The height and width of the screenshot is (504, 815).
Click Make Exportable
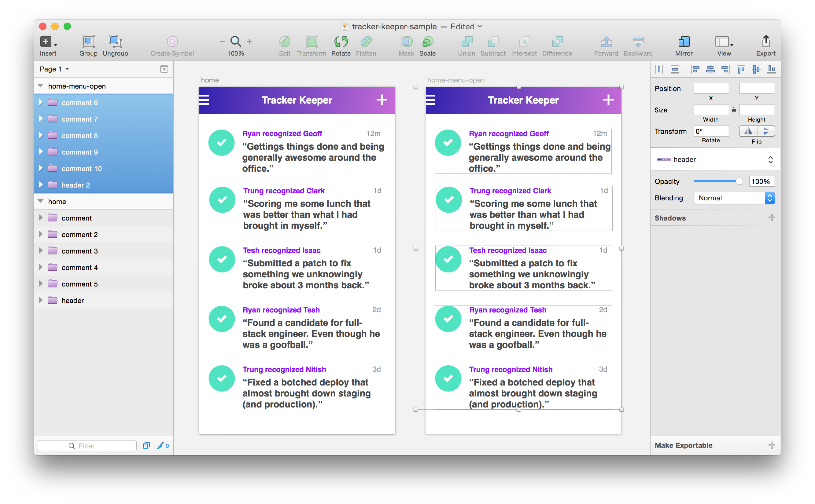click(x=683, y=445)
